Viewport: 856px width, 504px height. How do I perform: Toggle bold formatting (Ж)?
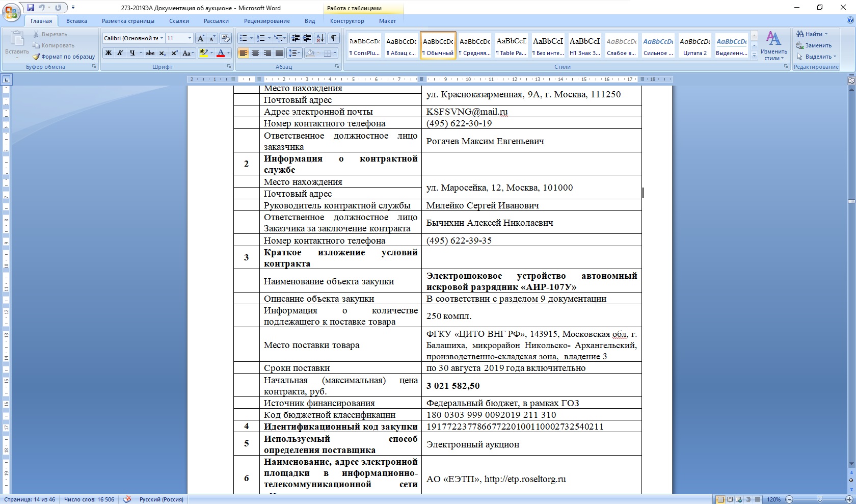[108, 53]
